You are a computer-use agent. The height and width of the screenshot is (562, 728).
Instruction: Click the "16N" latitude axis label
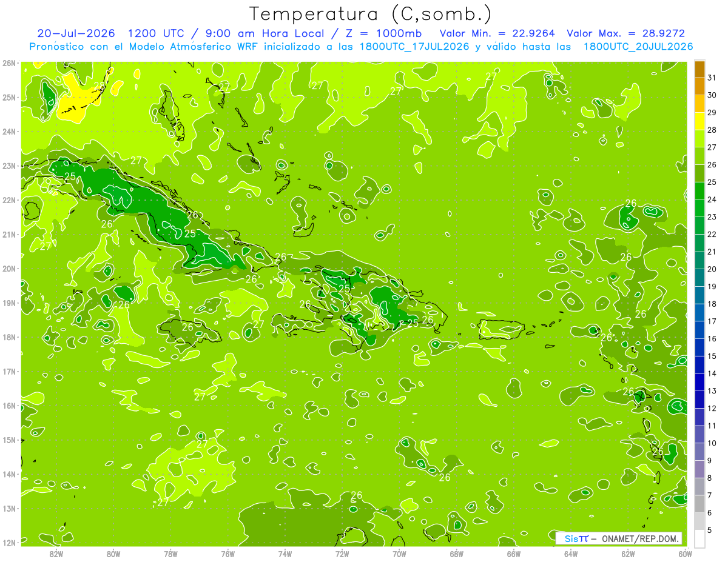click(x=8, y=406)
